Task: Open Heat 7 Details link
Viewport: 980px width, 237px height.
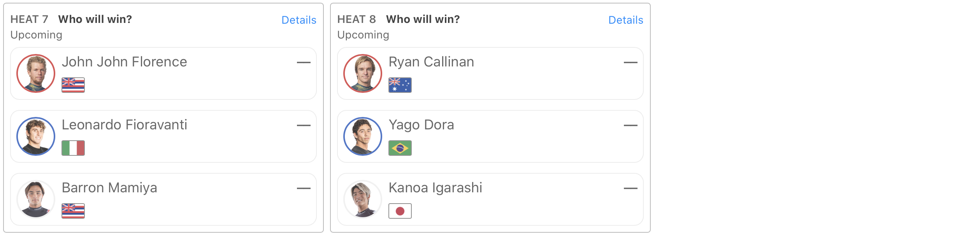Action: [x=299, y=20]
